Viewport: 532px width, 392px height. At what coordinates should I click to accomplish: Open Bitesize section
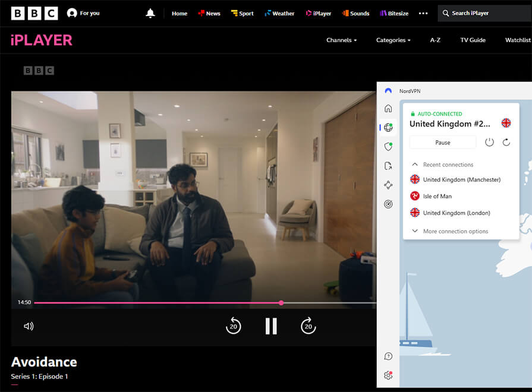pos(394,13)
